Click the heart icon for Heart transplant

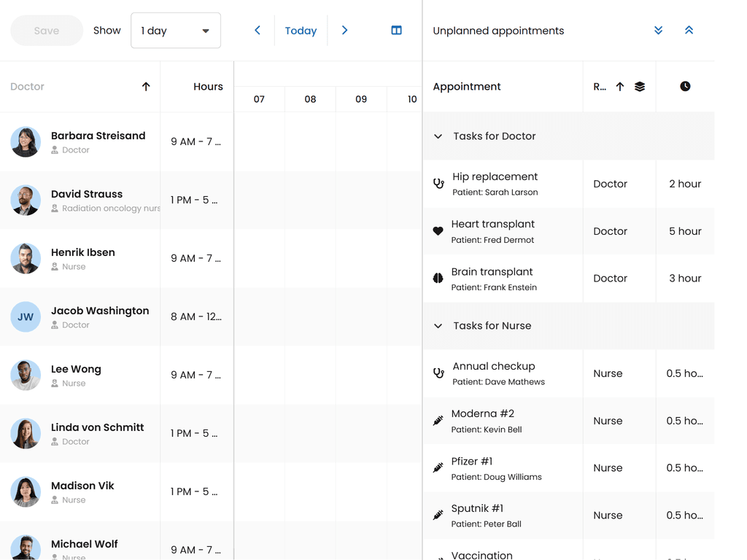(438, 231)
